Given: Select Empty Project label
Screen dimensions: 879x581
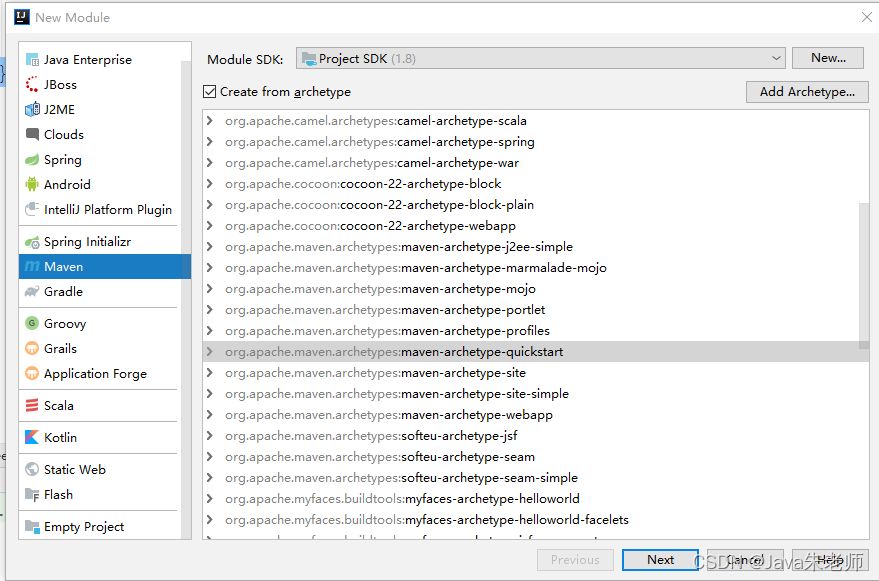Looking at the screenshot, I should coord(84,527).
